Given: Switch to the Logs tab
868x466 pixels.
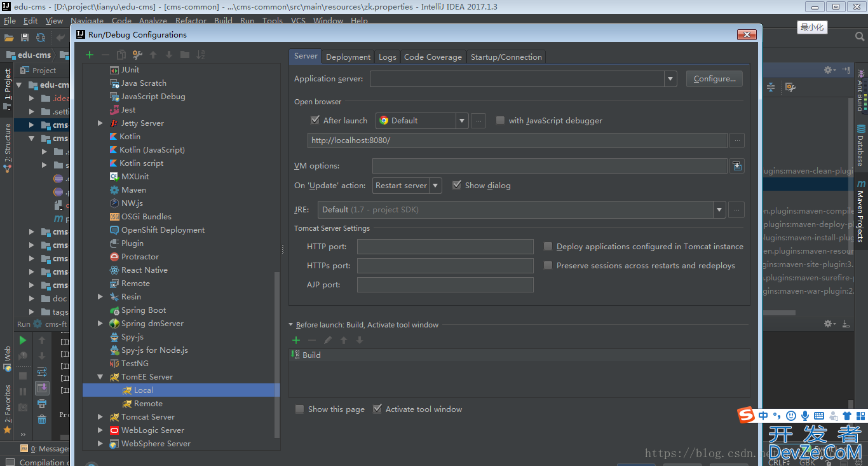Looking at the screenshot, I should pyautogui.click(x=387, y=57).
